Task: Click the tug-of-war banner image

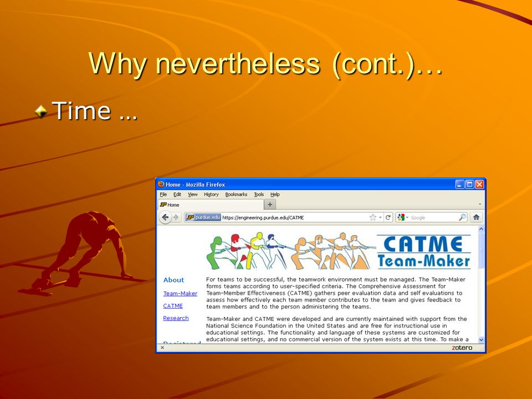Action: coord(291,251)
